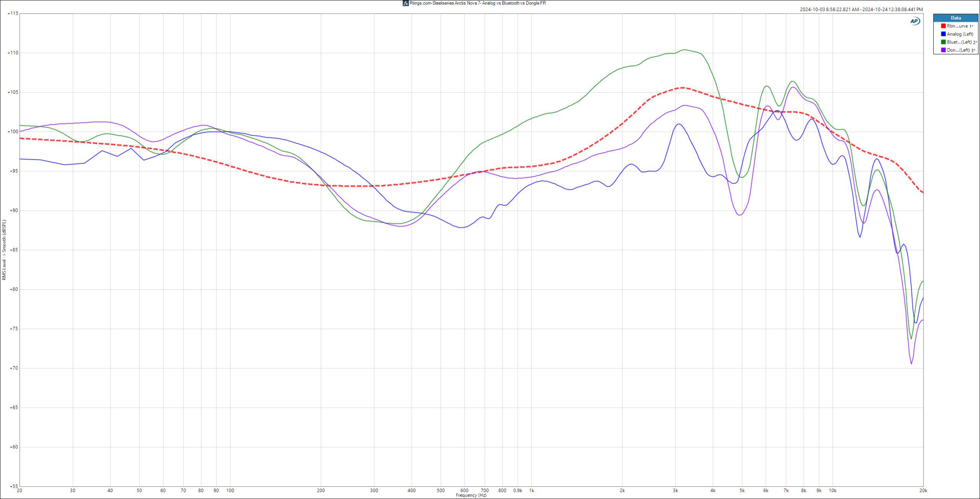Click the graph title text Rtings.com-Steelseries Arctis Nova 7

477,3
